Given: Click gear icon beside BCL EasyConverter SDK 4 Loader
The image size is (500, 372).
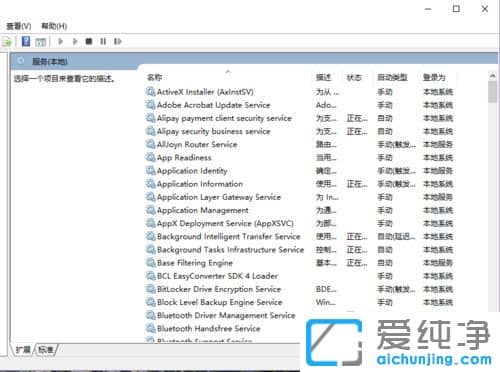Looking at the screenshot, I should (x=151, y=276).
